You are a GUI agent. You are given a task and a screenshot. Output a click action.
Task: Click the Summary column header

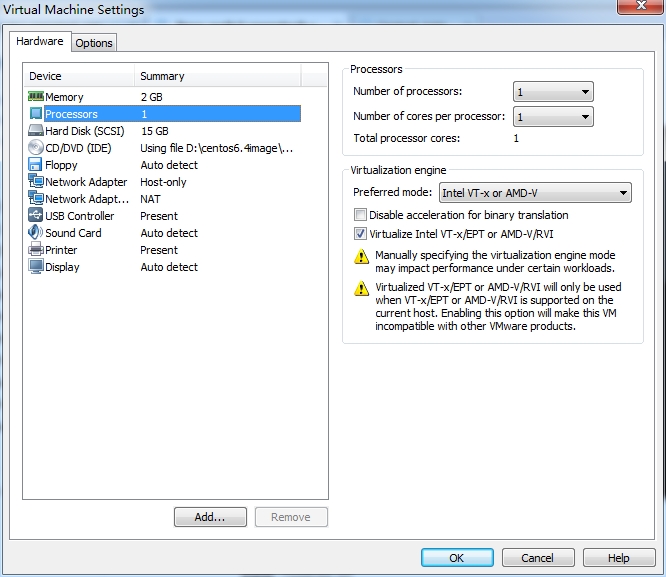click(x=217, y=76)
